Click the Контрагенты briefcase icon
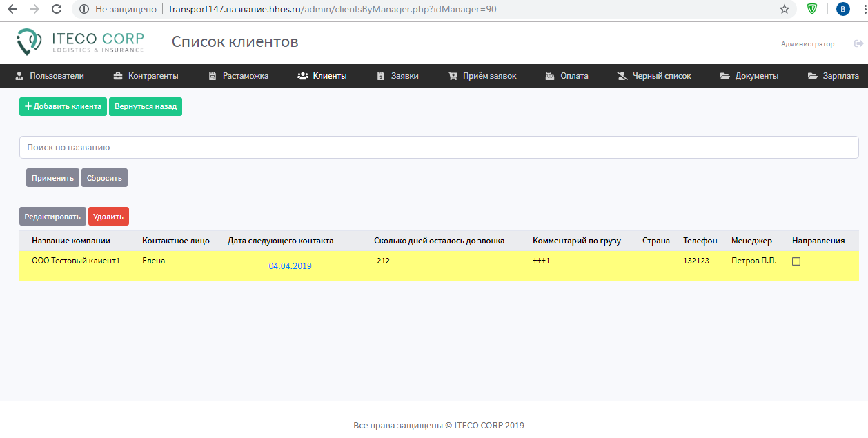Viewport: 868px width, 438px height. tap(118, 76)
